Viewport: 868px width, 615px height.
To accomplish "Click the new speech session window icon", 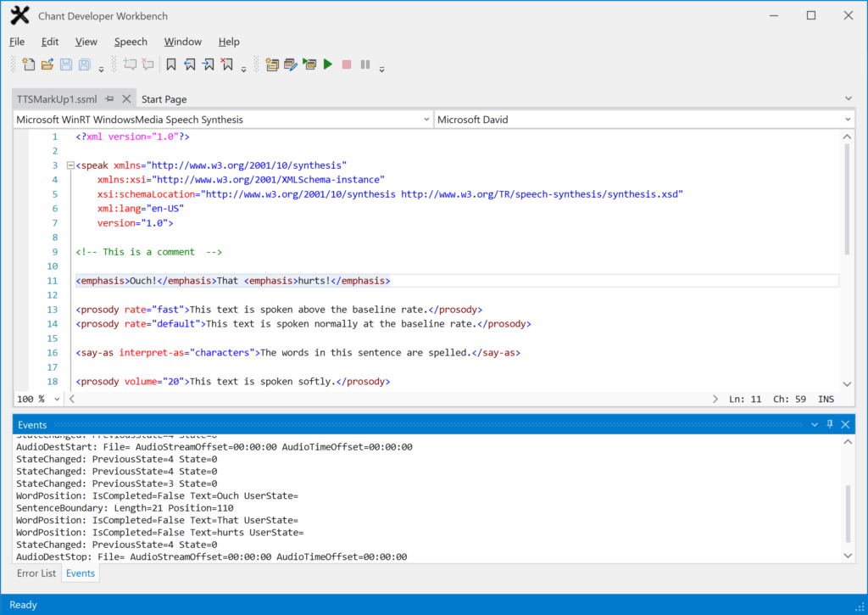I will pos(272,64).
